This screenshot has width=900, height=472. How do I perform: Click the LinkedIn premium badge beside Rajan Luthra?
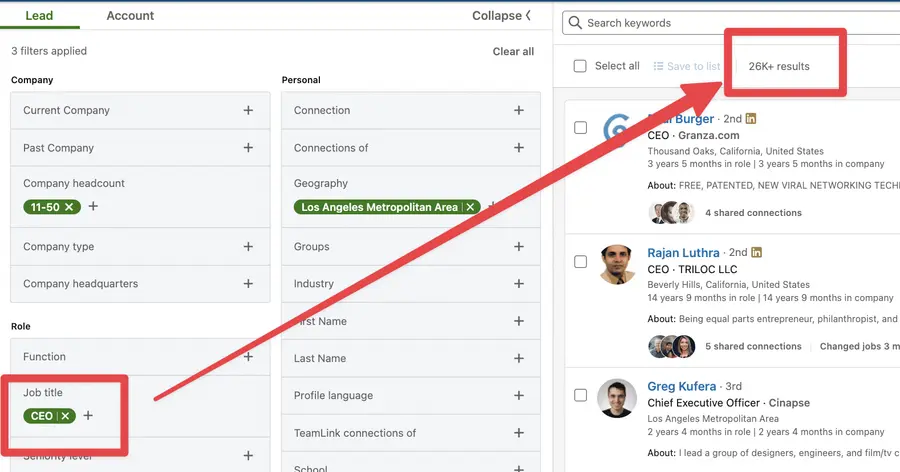pos(757,252)
